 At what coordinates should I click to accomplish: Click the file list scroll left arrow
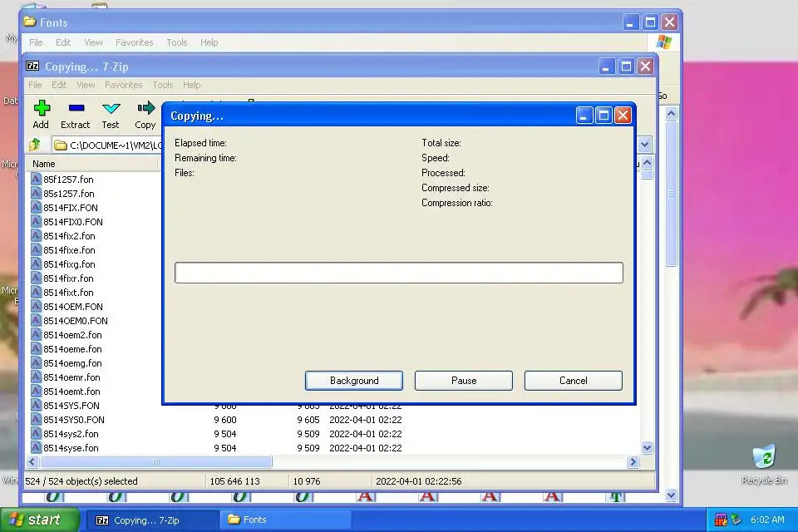pos(32,461)
